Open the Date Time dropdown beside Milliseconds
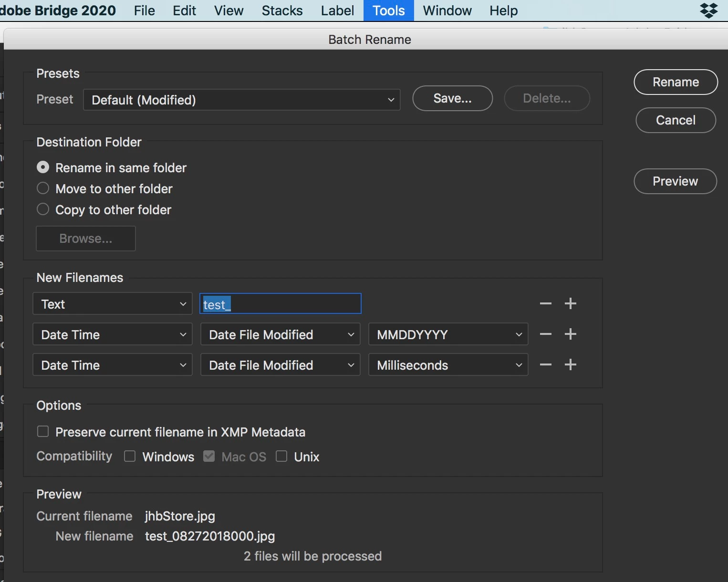 click(113, 365)
